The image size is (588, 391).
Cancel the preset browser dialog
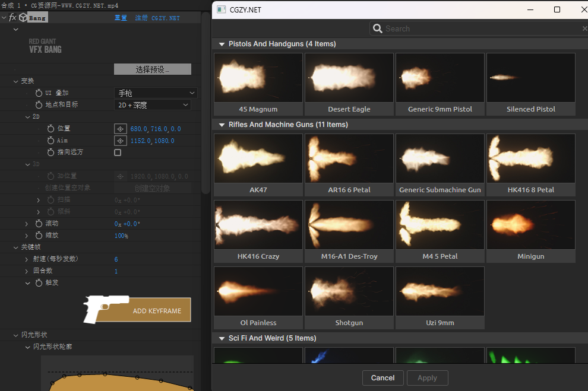click(383, 378)
